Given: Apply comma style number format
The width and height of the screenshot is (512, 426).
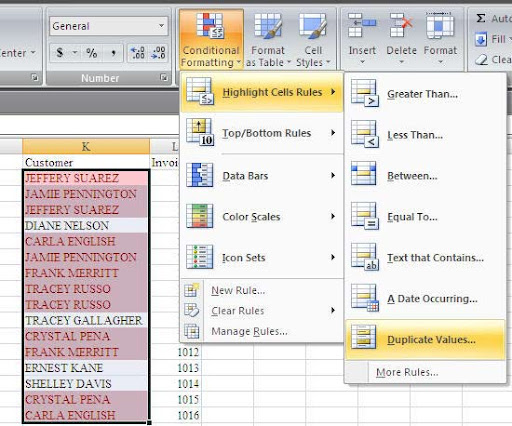Looking at the screenshot, I should pyautogui.click(x=113, y=53).
